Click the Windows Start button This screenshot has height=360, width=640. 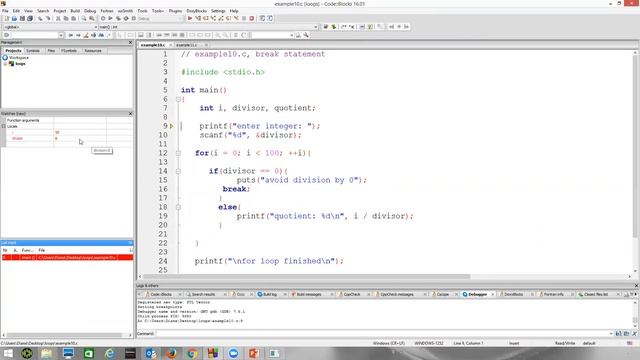tap(8, 353)
